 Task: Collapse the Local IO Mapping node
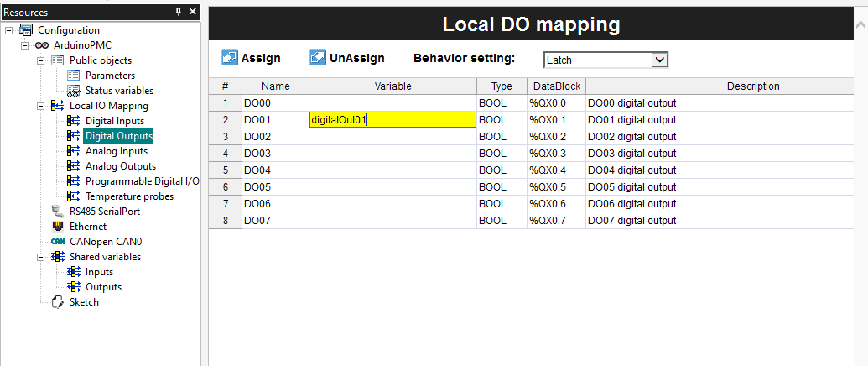pyautogui.click(x=40, y=106)
